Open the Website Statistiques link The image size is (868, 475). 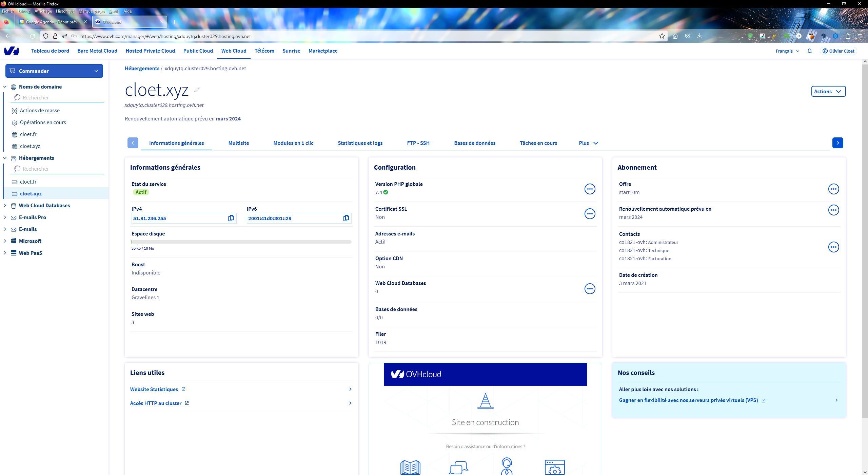click(154, 389)
